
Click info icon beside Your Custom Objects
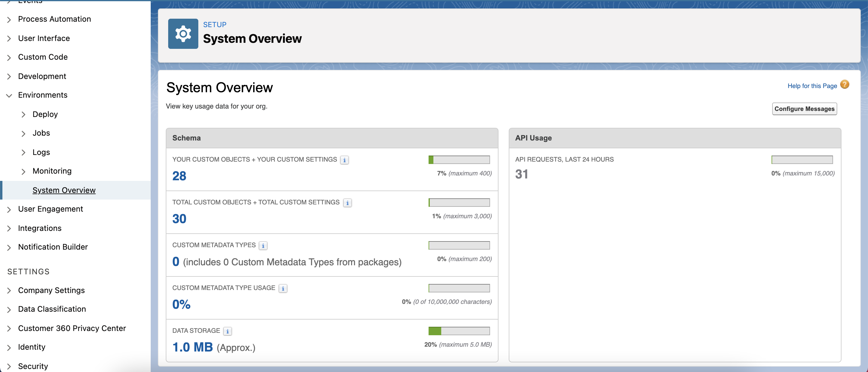coord(344,160)
